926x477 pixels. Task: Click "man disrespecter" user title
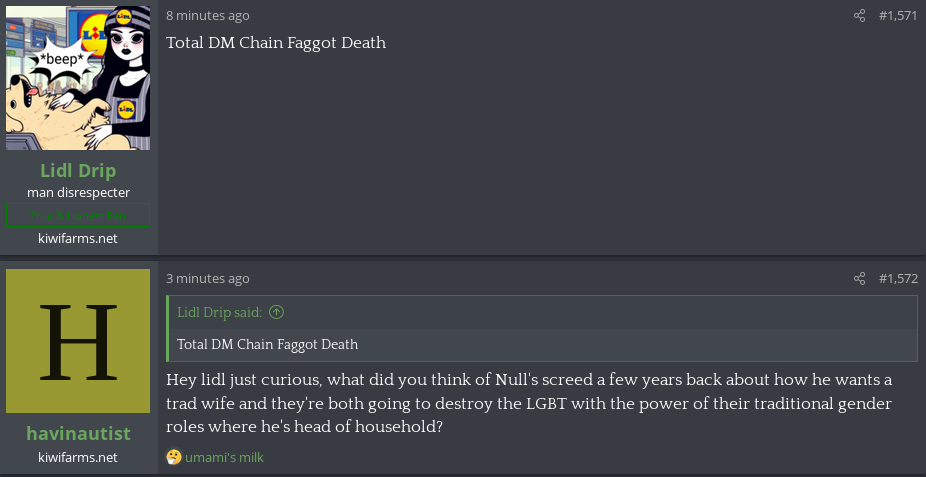tap(78, 192)
